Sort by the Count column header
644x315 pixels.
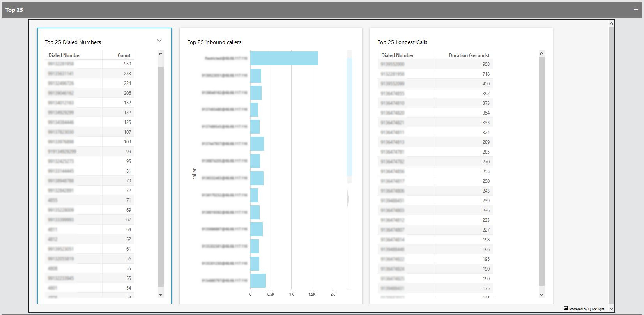[124, 55]
